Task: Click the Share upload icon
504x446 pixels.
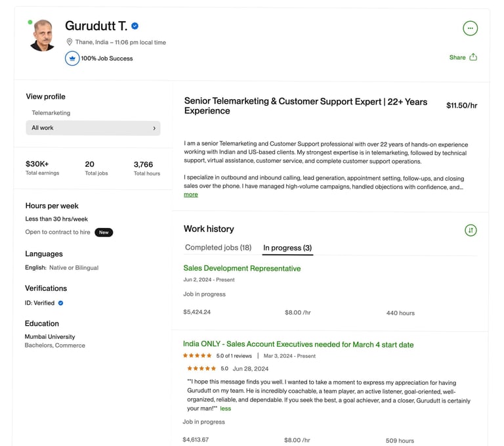Action: (473, 57)
